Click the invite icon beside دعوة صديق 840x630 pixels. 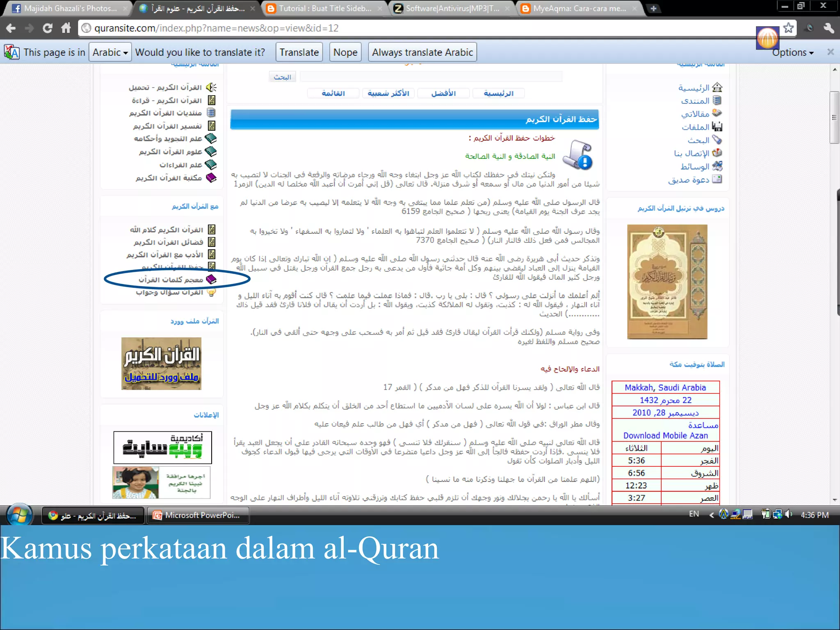[717, 179]
